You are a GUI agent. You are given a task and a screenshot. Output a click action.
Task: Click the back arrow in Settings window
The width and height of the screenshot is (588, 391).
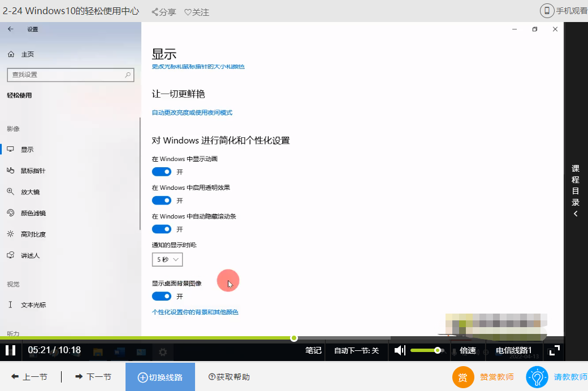click(x=11, y=29)
